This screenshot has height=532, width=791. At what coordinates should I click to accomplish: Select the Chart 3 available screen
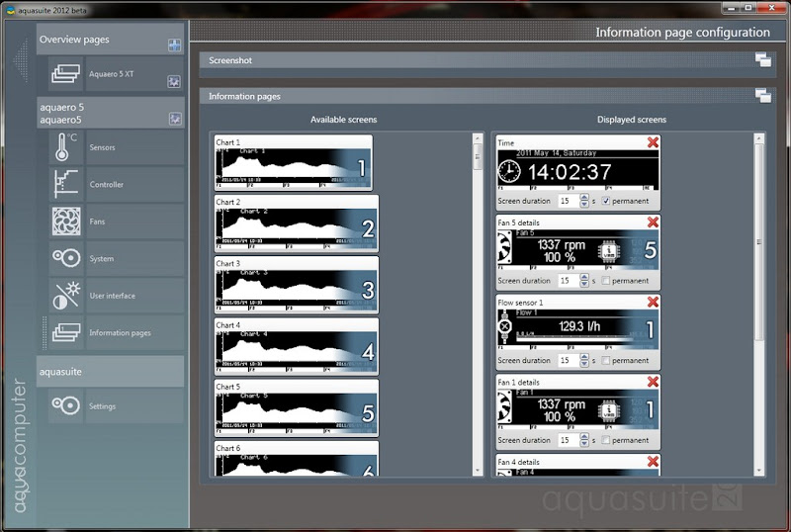coord(297,285)
